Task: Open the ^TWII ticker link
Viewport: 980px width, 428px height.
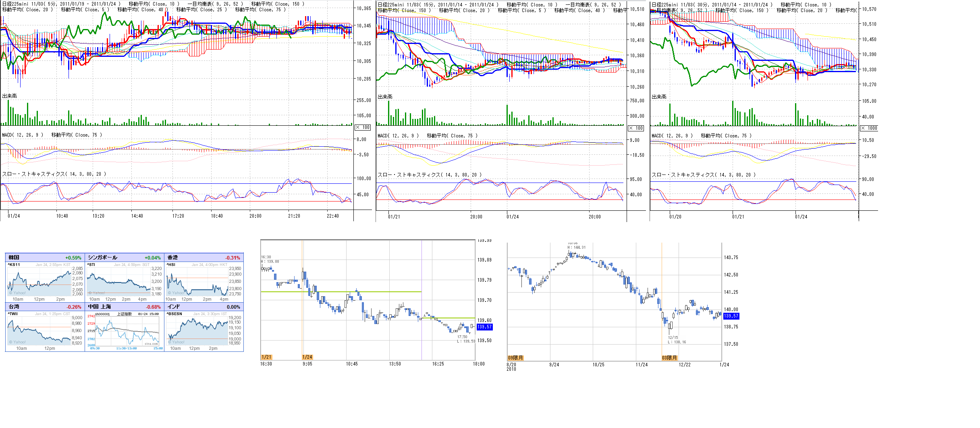Action: (13, 314)
